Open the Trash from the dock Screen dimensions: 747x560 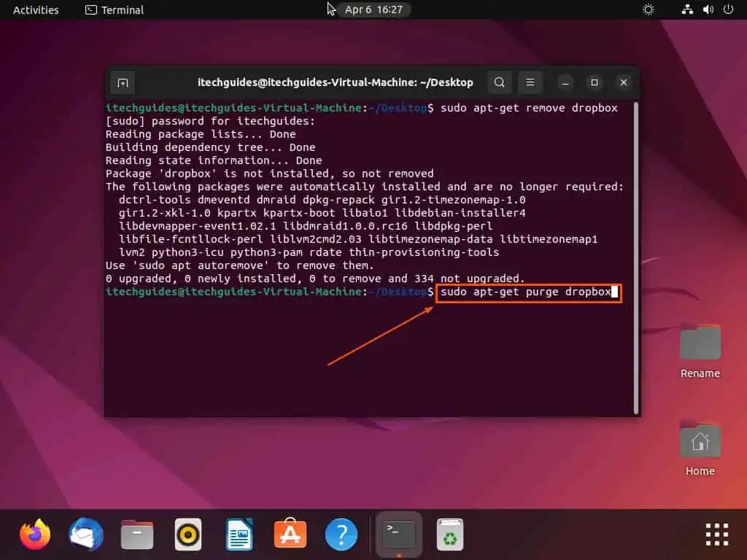pos(449,534)
